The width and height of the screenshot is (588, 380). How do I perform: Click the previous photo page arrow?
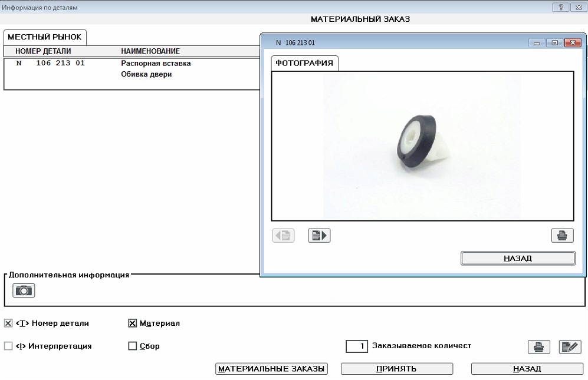[283, 236]
